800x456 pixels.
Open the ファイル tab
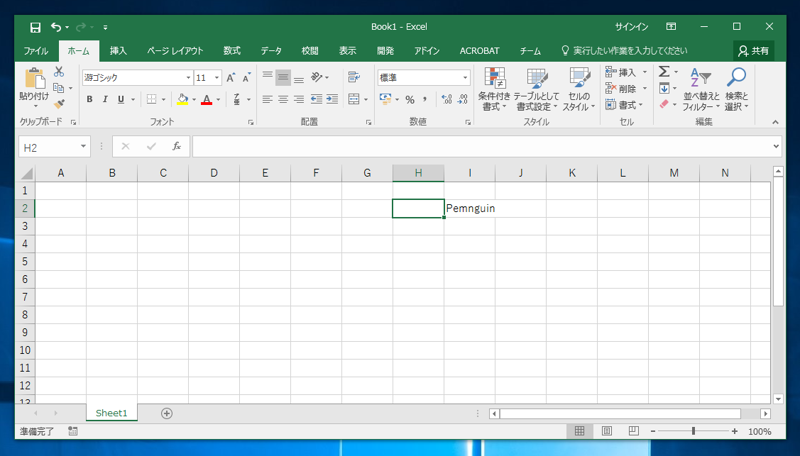click(36, 50)
